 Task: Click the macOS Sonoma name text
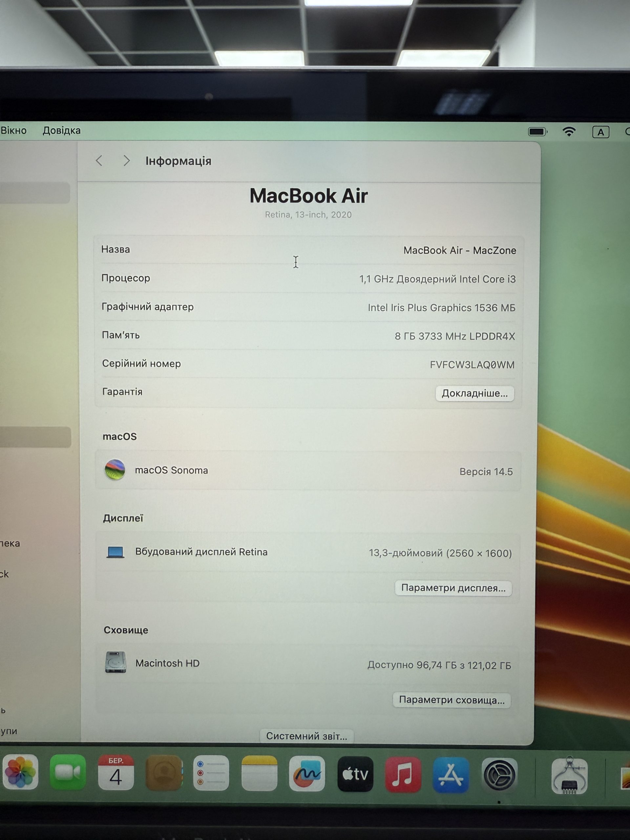click(171, 471)
